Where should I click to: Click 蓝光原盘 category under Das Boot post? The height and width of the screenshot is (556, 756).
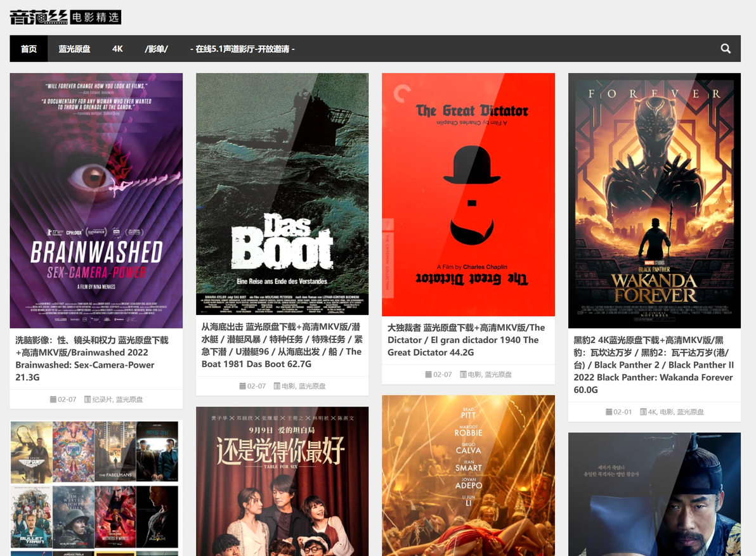point(312,386)
